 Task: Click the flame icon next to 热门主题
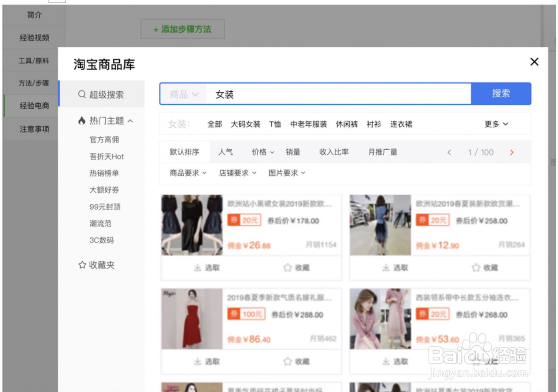(82, 121)
